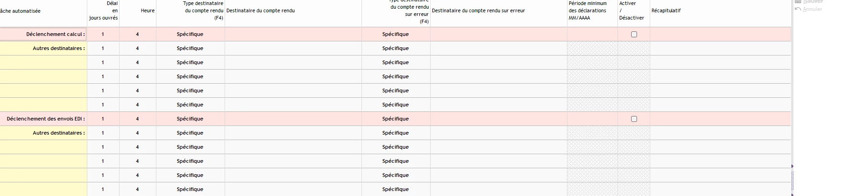Open Type destinataire du compte rendu for Déclenchement calcul

[190, 34]
